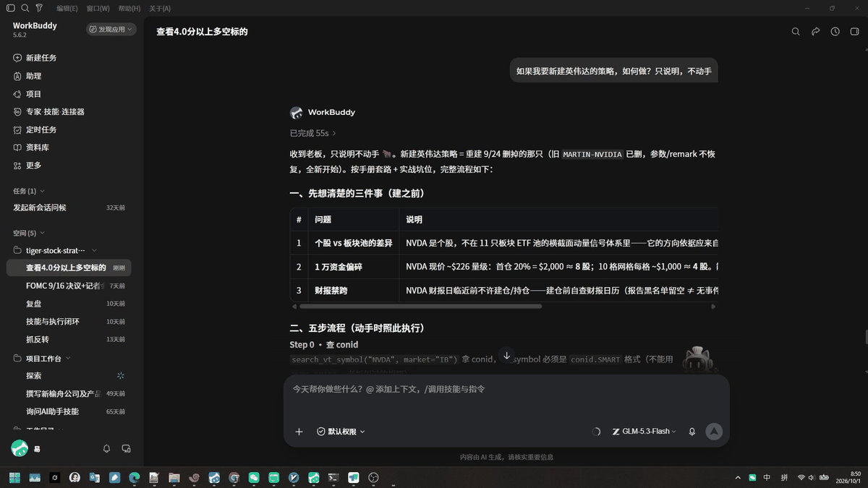
Task: Open the 抓反转 conversation
Action: [69, 339]
